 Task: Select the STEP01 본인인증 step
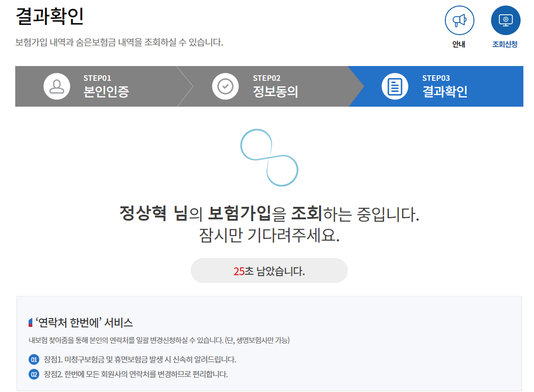pos(92,86)
